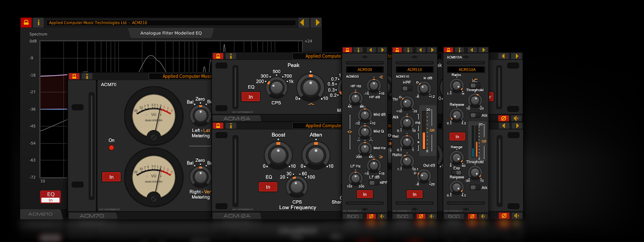Image resolution: width=644 pixels, height=242 pixels.
Task: Click the info icon on ACM-2A panel
Action: click(230, 126)
